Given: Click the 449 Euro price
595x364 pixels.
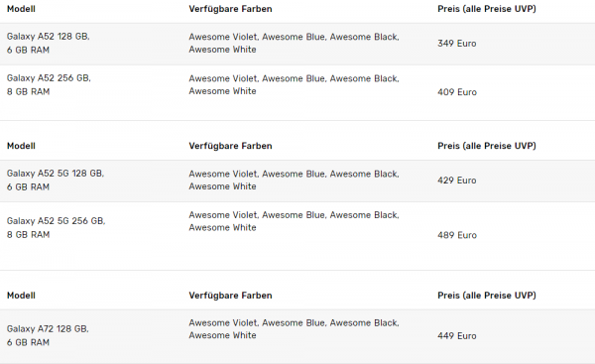Looking at the screenshot, I should pos(457,336).
